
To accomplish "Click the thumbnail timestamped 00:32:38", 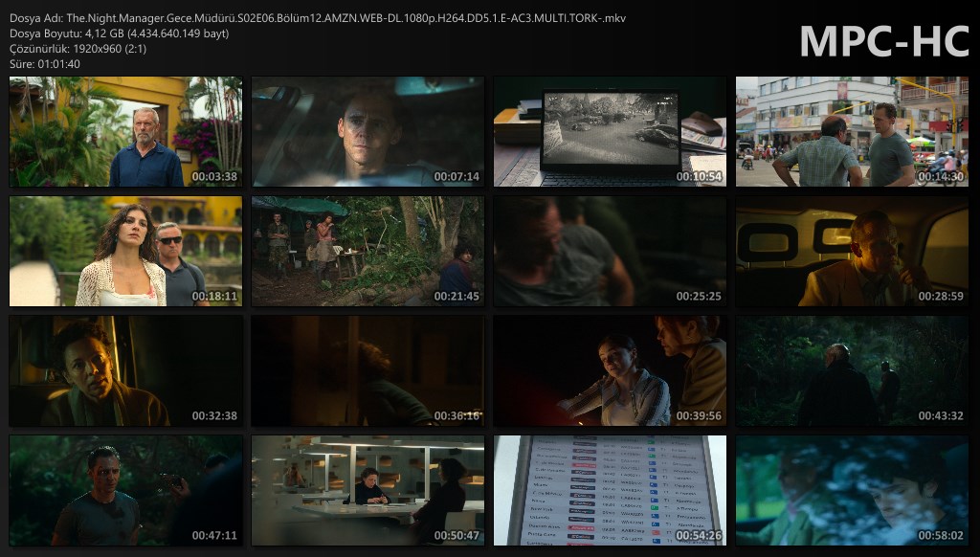I will coord(125,371).
